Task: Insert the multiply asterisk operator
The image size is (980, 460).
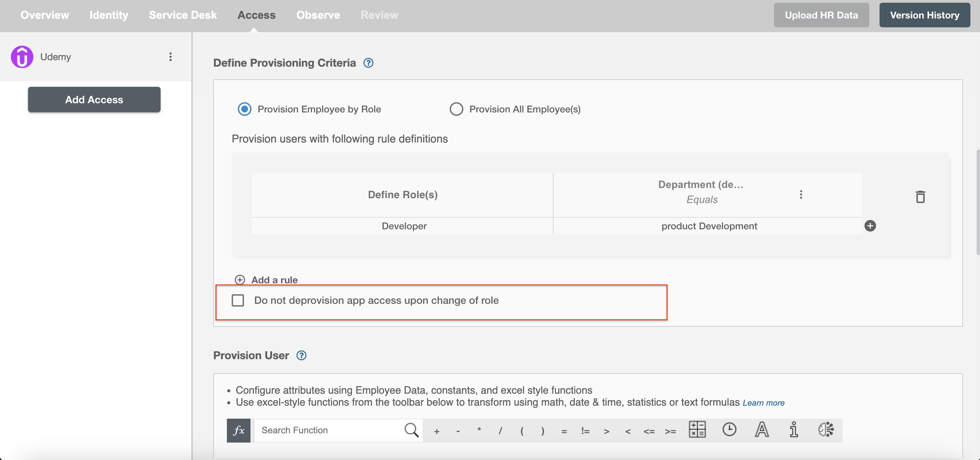Action: (479, 430)
